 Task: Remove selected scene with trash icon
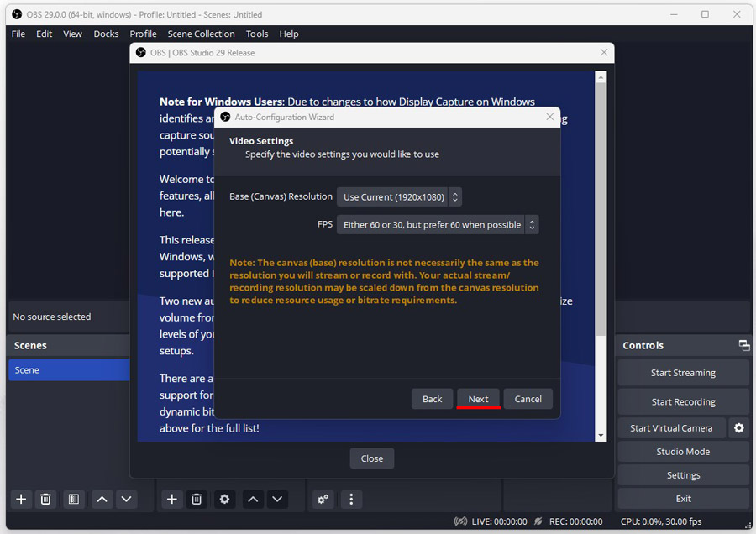(46, 499)
